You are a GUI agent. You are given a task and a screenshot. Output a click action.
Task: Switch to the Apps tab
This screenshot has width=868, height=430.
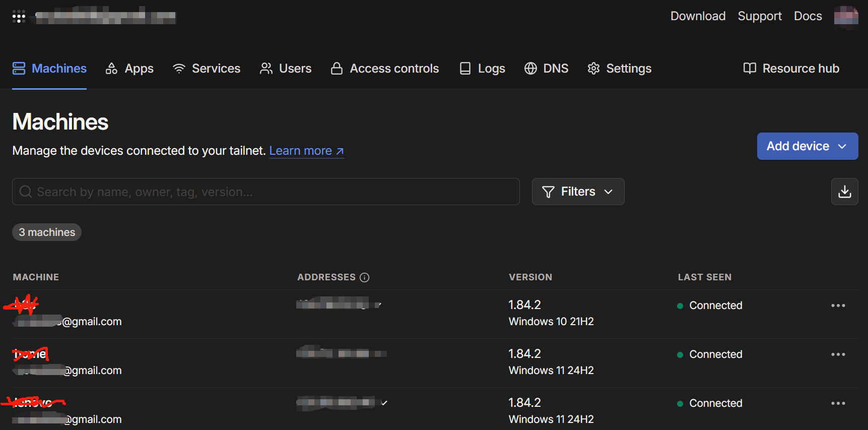click(x=129, y=69)
